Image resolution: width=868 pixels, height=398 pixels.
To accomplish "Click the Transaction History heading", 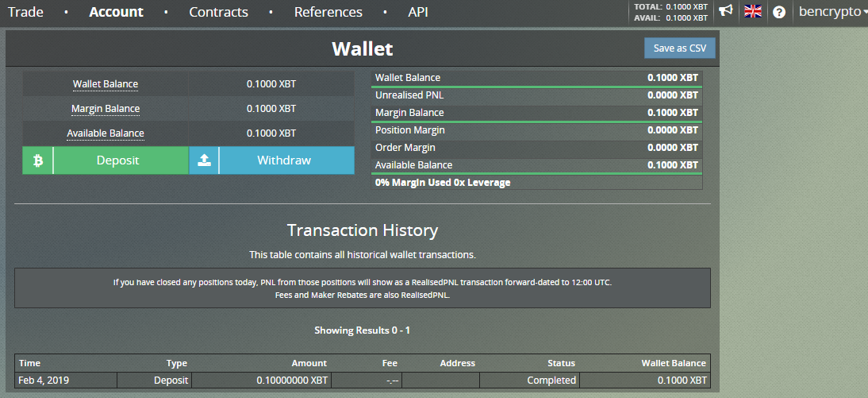I will click(x=362, y=230).
